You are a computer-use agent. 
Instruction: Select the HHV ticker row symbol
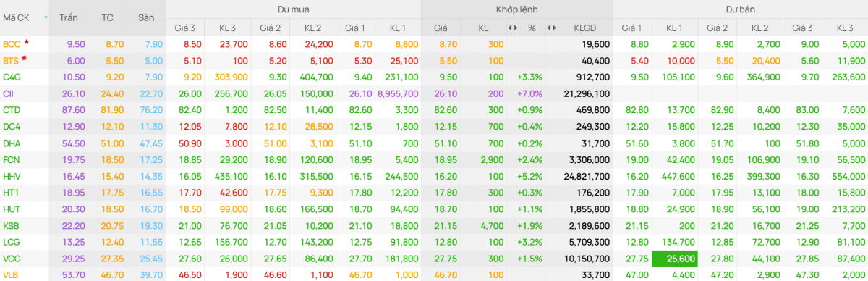click(x=12, y=176)
